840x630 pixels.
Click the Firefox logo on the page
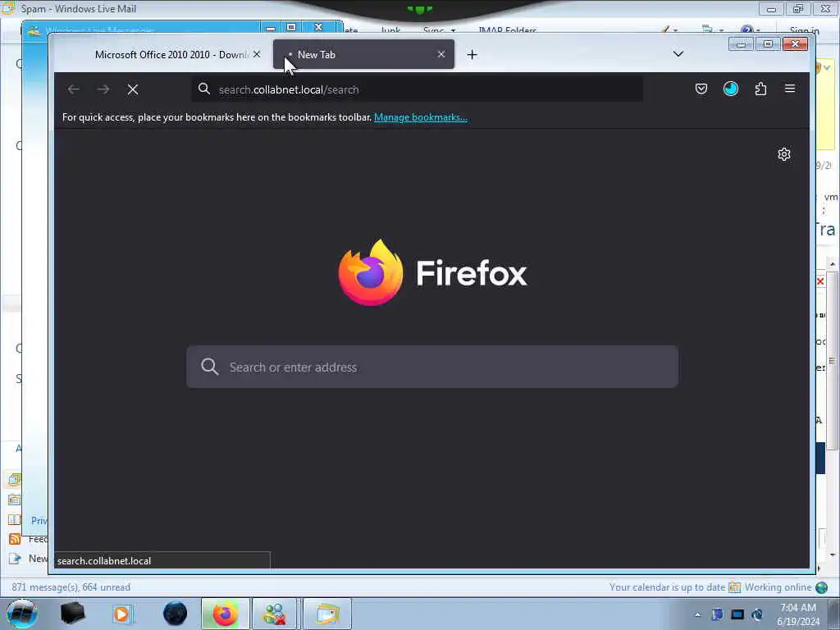[x=370, y=272]
